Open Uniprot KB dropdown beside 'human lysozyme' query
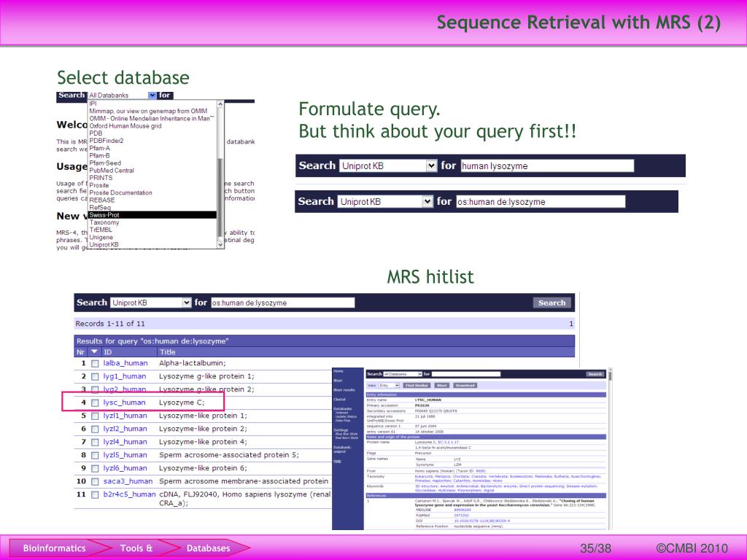 [388, 166]
